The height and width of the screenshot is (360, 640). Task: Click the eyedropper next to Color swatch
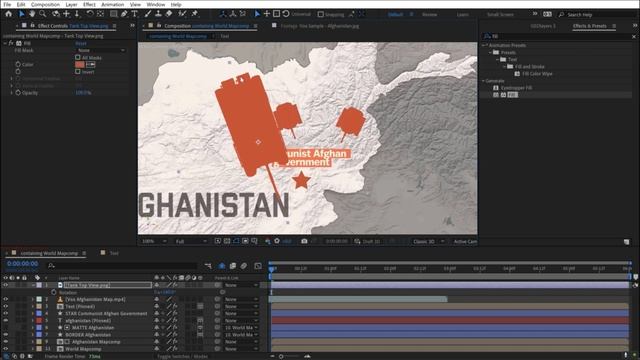[x=91, y=64]
